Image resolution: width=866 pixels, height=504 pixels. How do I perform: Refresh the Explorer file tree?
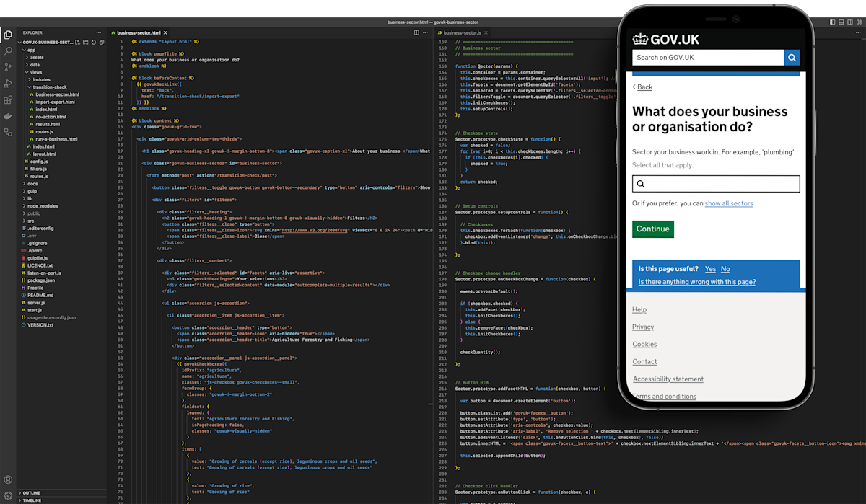point(93,43)
